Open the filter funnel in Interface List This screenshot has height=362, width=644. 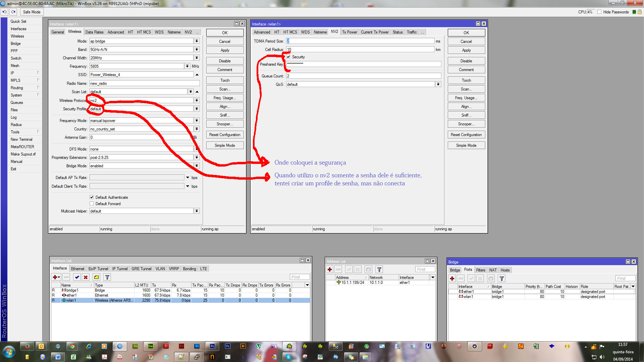tap(107, 277)
